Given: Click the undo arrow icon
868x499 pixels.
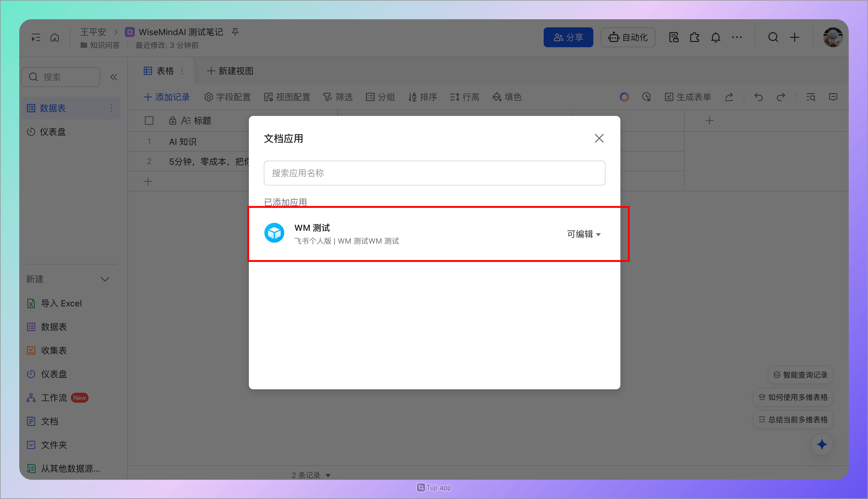Looking at the screenshot, I should 758,97.
